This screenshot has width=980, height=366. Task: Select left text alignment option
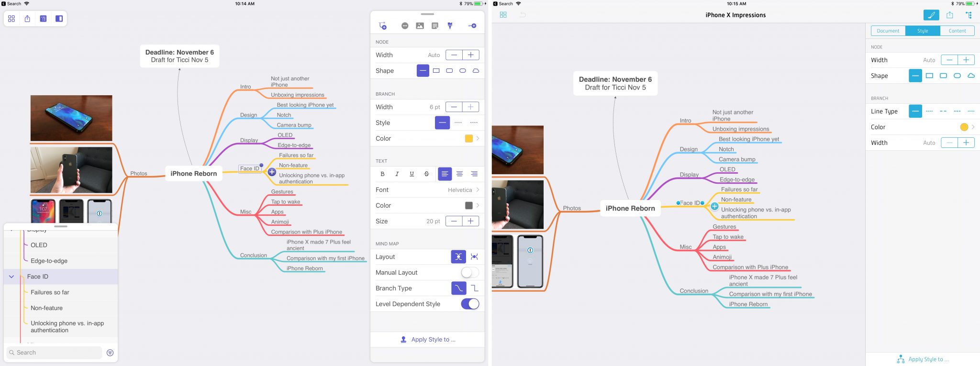445,174
